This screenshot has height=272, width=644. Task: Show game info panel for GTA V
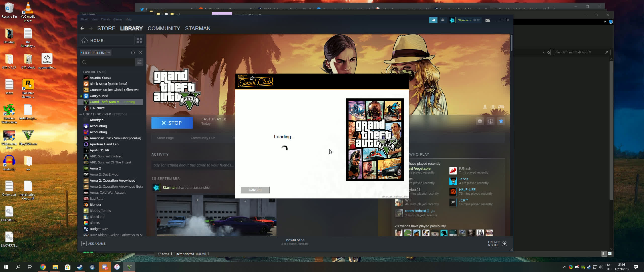coord(490,121)
